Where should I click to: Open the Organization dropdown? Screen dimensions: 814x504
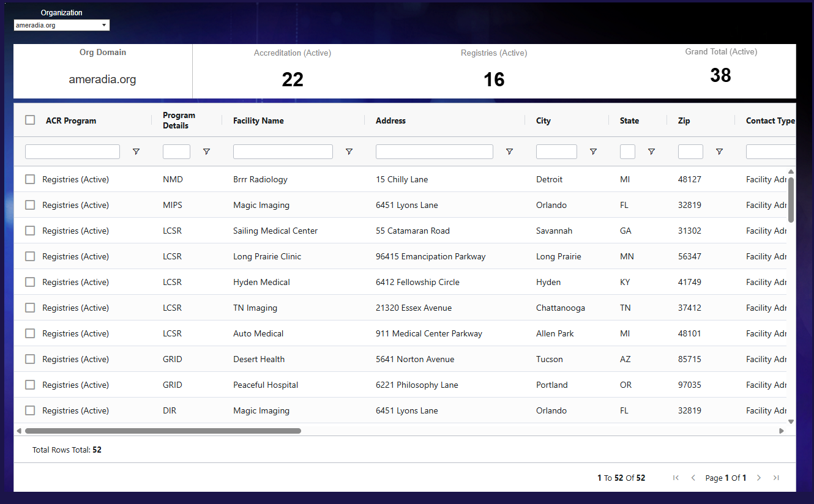tap(61, 25)
